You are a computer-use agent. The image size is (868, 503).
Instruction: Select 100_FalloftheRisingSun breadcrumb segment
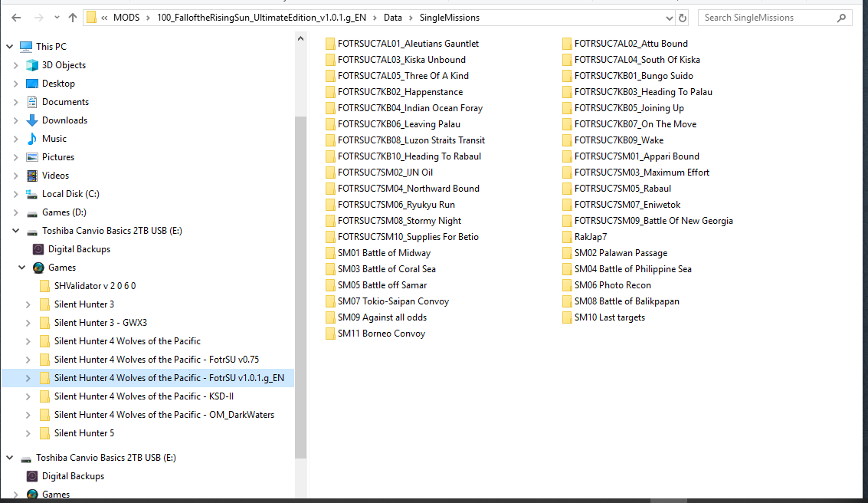261,18
